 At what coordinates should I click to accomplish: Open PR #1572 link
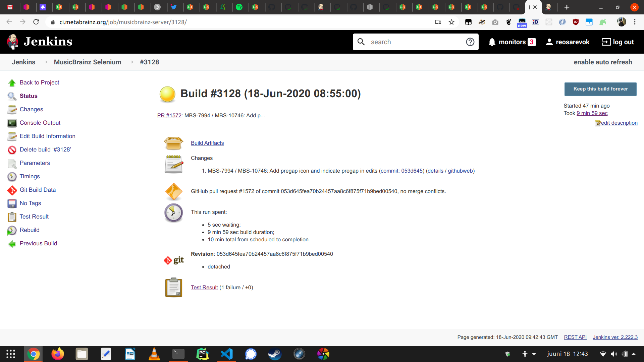coord(169,115)
